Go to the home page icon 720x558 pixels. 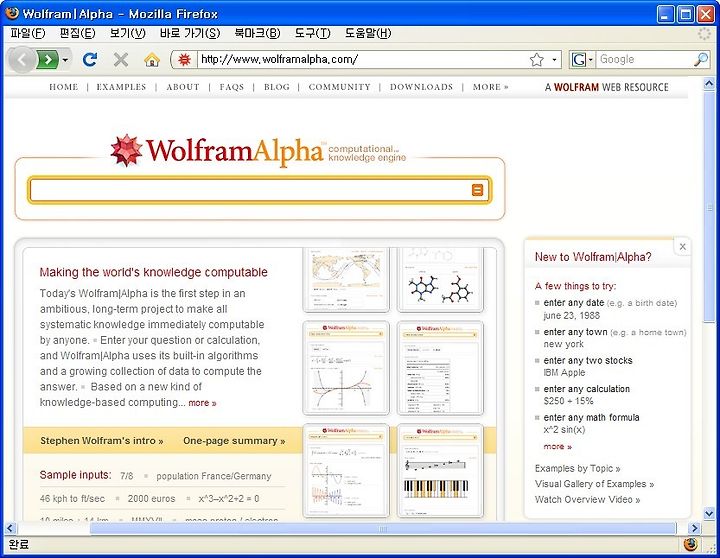[152, 59]
